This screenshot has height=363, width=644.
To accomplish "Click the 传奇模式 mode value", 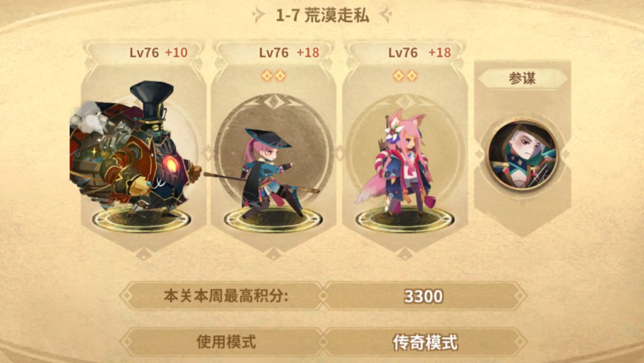I will point(425,342).
